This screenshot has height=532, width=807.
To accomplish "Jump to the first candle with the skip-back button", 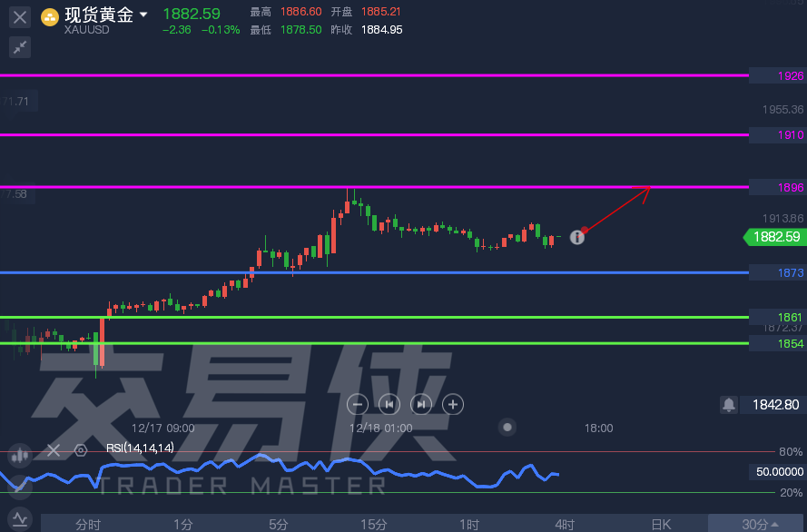I will pyautogui.click(x=389, y=404).
